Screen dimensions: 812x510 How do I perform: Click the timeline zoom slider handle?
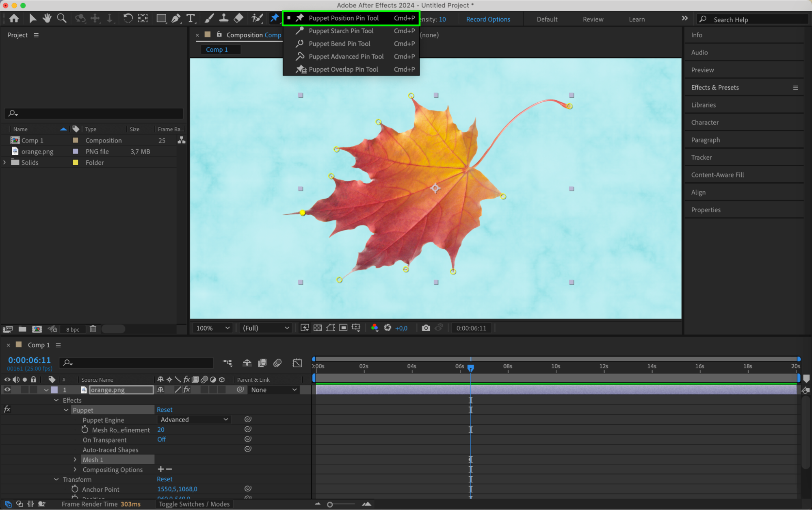click(330, 504)
